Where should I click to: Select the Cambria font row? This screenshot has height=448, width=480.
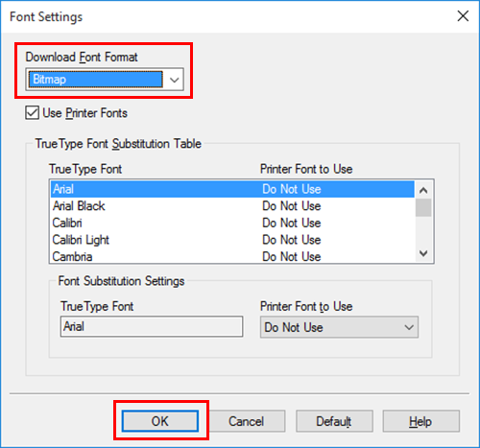click(x=232, y=256)
